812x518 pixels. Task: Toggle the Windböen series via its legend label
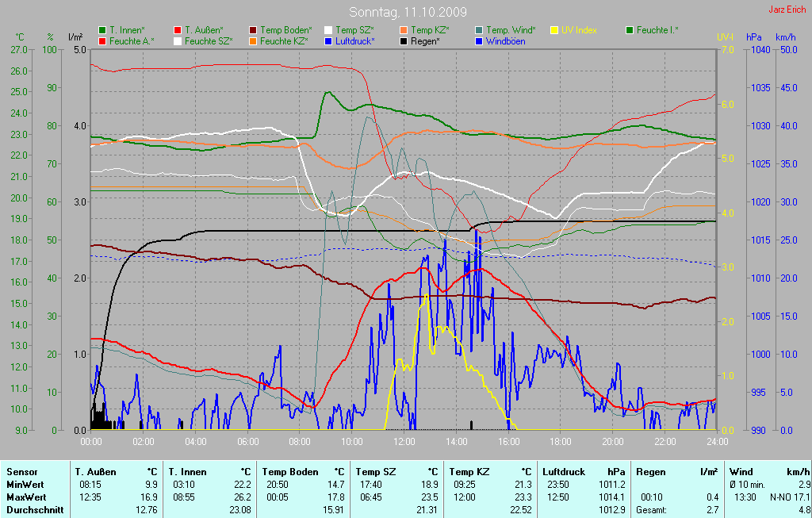pyautogui.click(x=505, y=40)
